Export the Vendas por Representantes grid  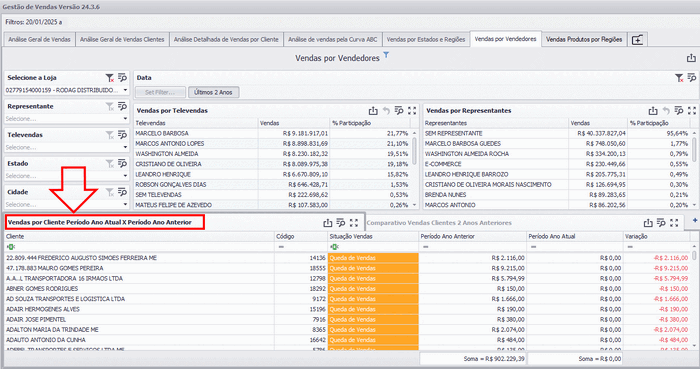(x=653, y=111)
